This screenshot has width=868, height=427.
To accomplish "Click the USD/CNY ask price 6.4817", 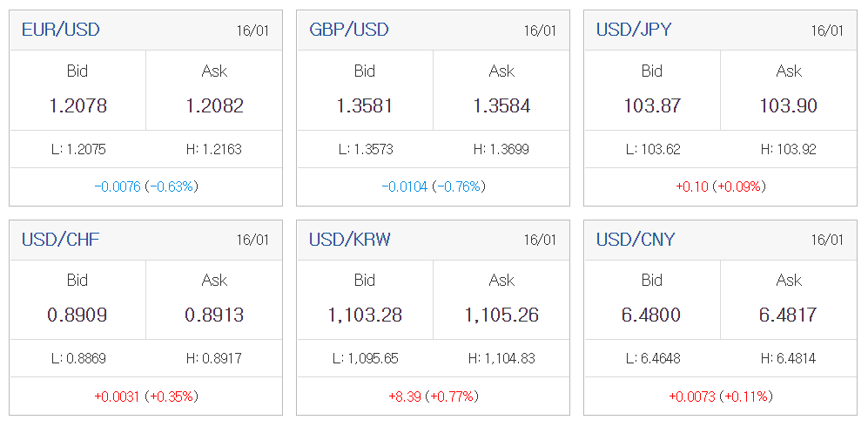I will 789,315.
